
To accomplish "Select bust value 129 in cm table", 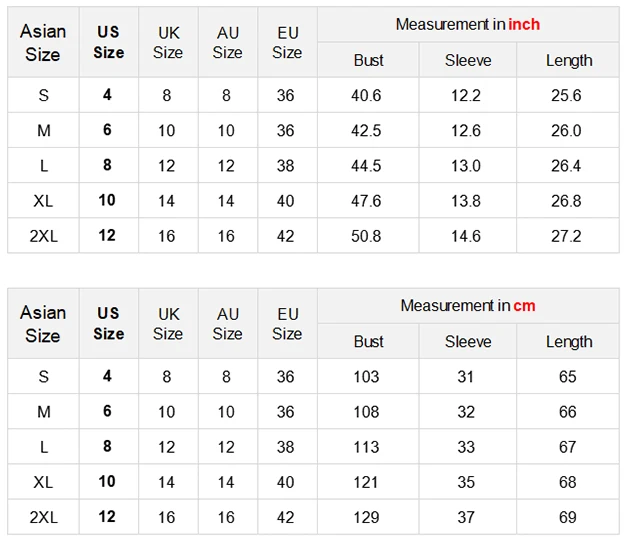I will (x=366, y=517).
